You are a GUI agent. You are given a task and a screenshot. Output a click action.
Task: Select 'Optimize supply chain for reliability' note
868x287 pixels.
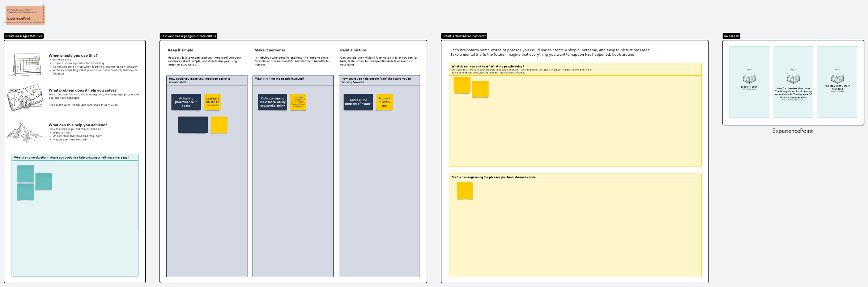coord(272,102)
